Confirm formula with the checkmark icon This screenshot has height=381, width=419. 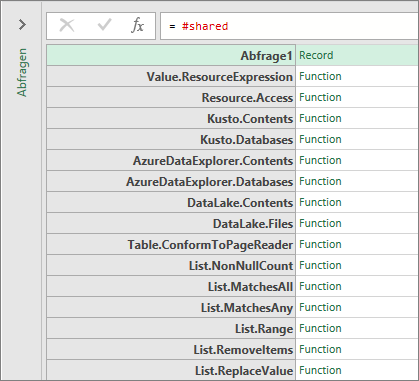tap(104, 25)
